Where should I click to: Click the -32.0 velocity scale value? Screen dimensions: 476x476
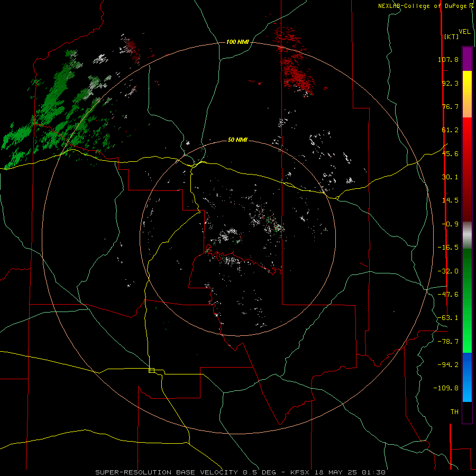[448, 271]
